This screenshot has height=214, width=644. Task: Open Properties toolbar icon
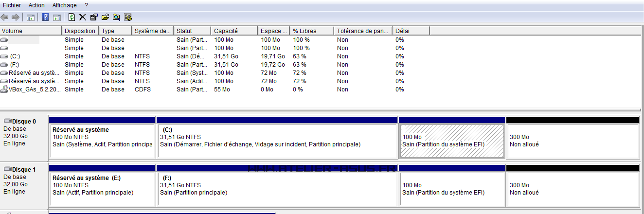pyautogui.click(x=94, y=17)
